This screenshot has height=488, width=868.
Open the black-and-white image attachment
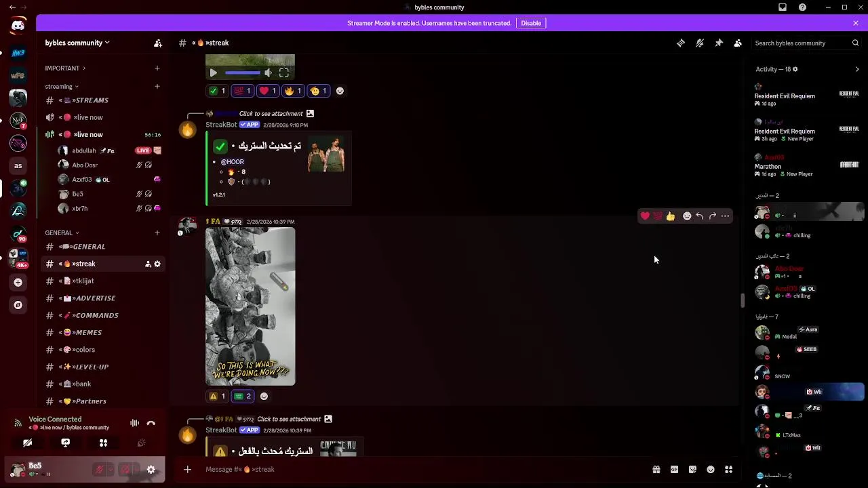[x=250, y=306]
